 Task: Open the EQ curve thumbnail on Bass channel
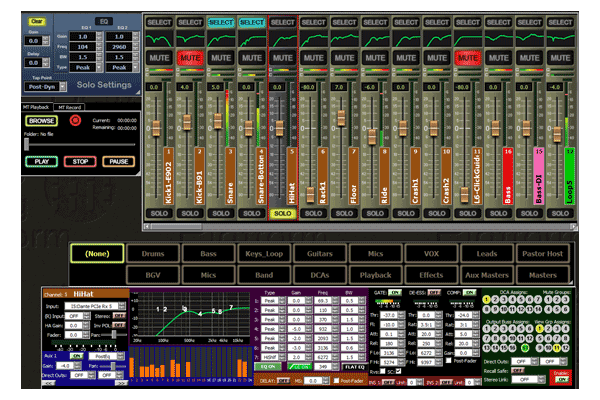(499, 39)
